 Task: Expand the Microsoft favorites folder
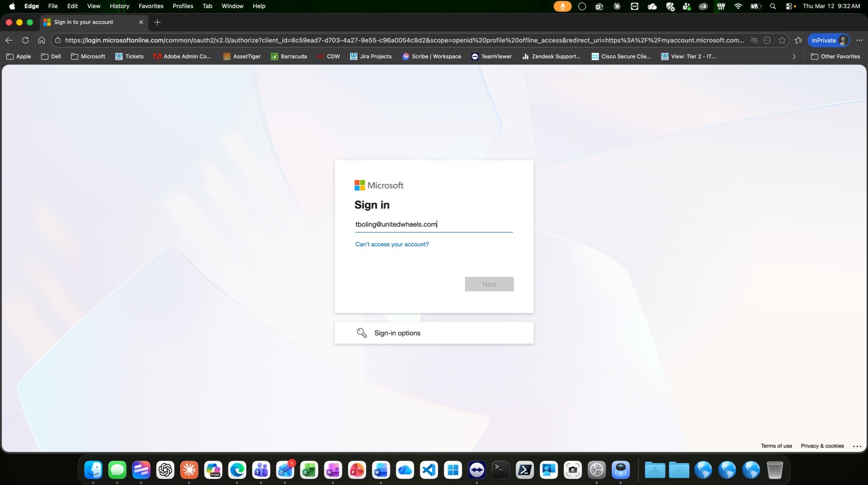[x=88, y=57]
